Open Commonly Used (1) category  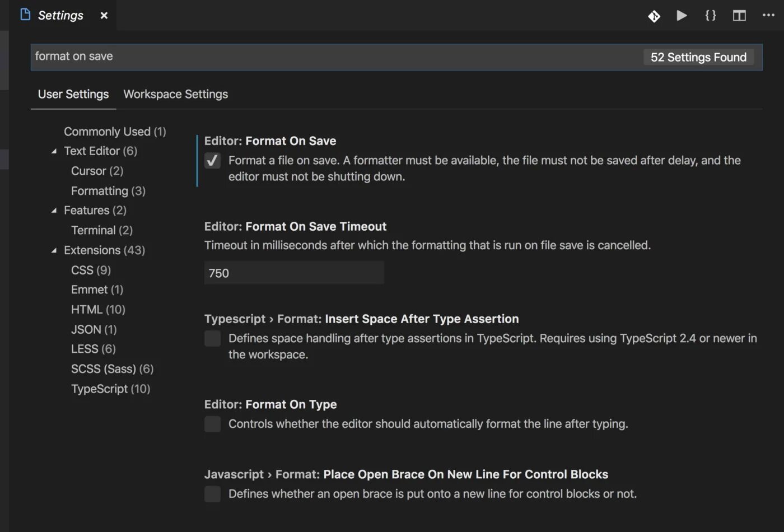[x=115, y=132]
